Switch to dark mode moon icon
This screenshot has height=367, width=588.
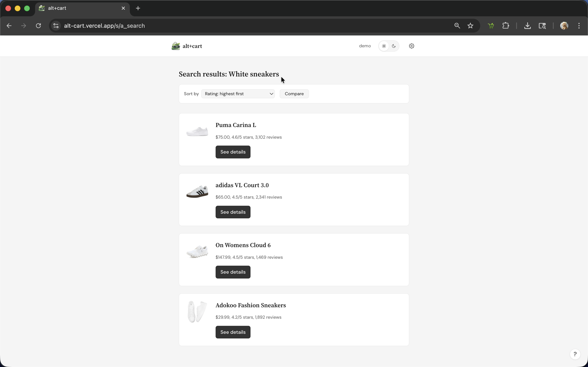click(x=394, y=46)
